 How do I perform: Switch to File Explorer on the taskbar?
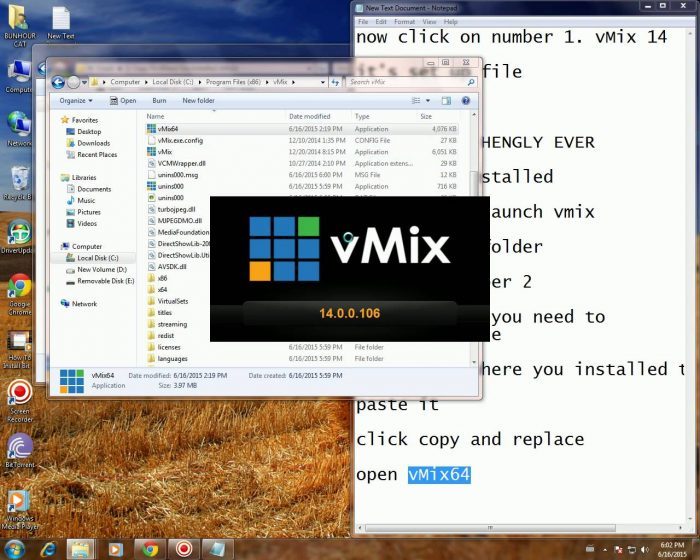(81, 549)
